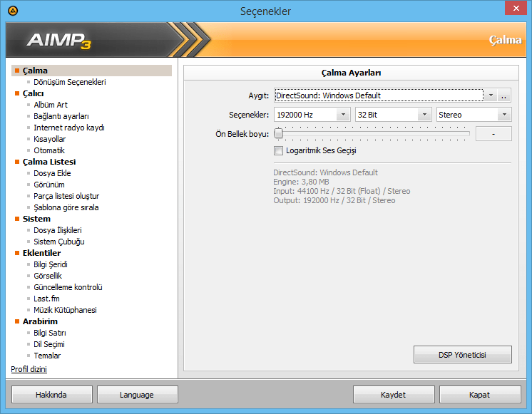Open Dil Seçimi language page
Viewport: 532px width, 414px height.
point(49,344)
